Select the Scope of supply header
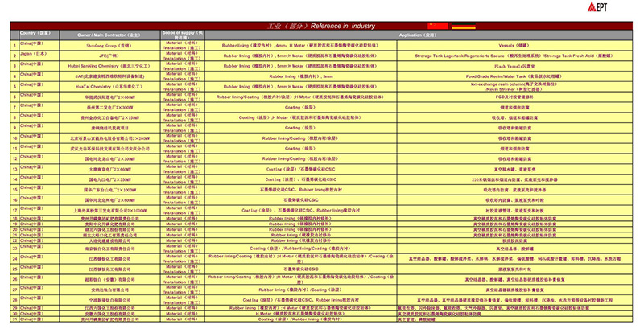Viewport: 644px width, 333px height. pyautogui.click(x=183, y=35)
